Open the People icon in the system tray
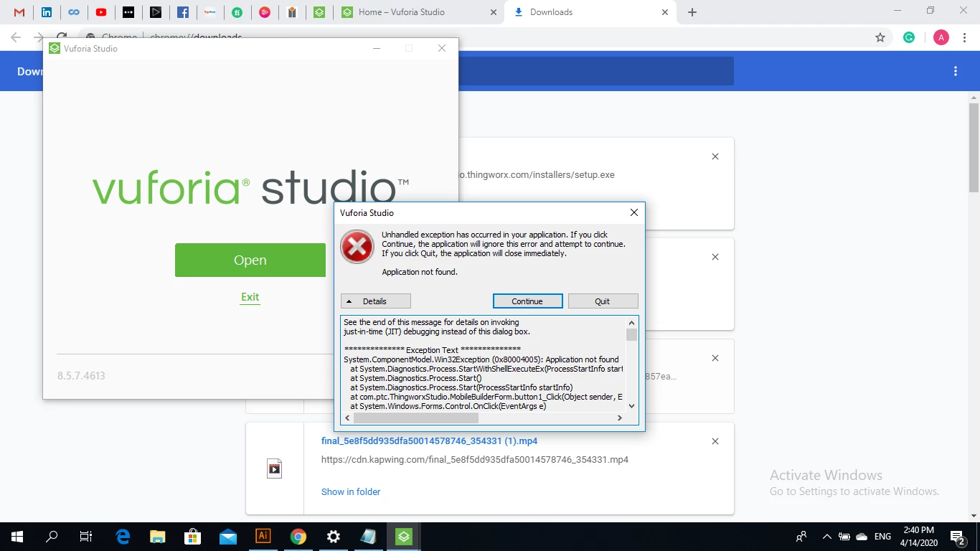 click(x=801, y=537)
